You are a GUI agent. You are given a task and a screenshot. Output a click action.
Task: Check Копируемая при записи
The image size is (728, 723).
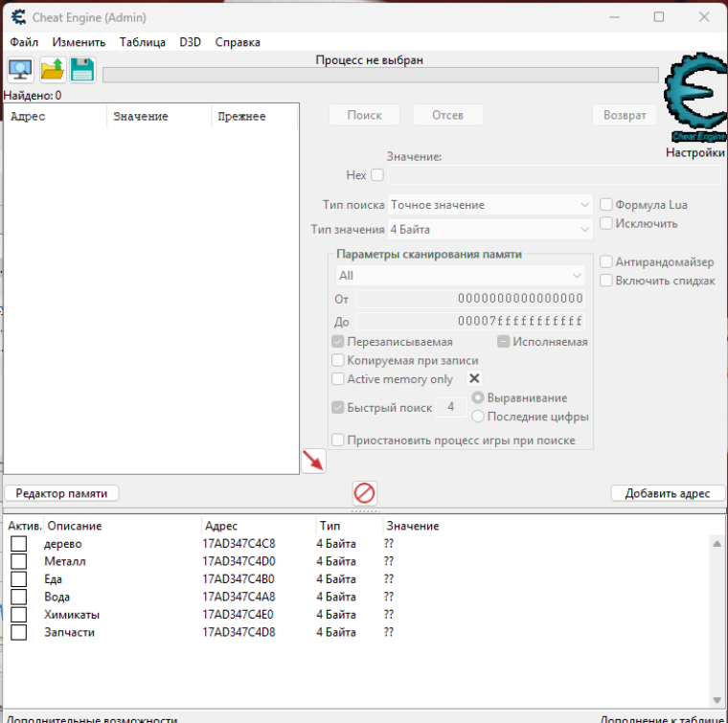click(337, 360)
